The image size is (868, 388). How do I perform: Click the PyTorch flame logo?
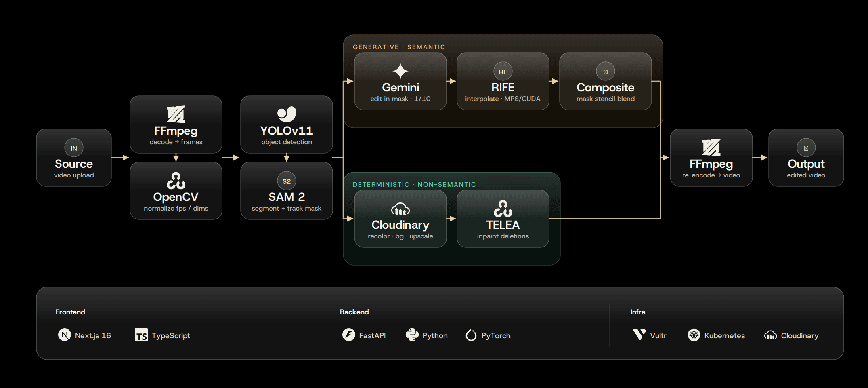pos(471,335)
